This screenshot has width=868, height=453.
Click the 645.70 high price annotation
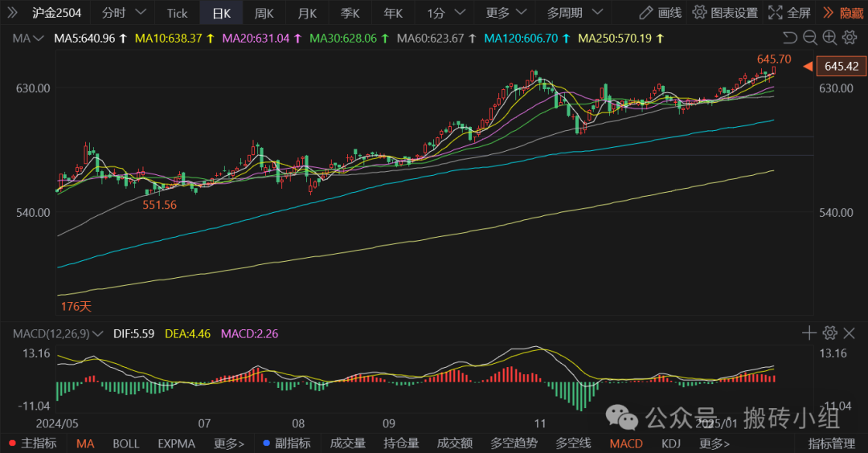(774, 59)
